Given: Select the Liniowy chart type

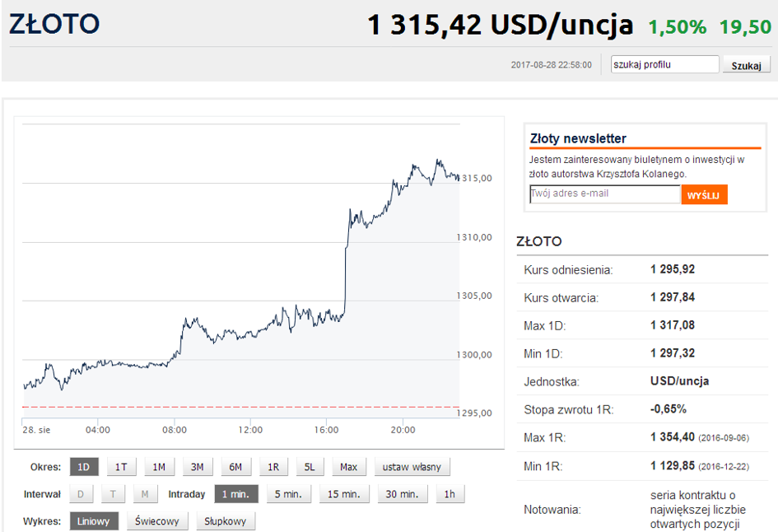Looking at the screenshot, I should pos(94,521).
